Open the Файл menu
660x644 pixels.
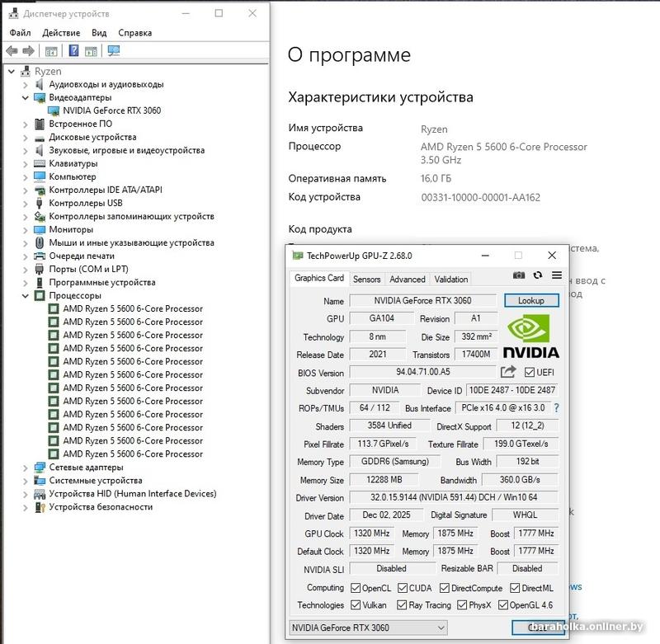pyautogui.click(x=20, y=33)
